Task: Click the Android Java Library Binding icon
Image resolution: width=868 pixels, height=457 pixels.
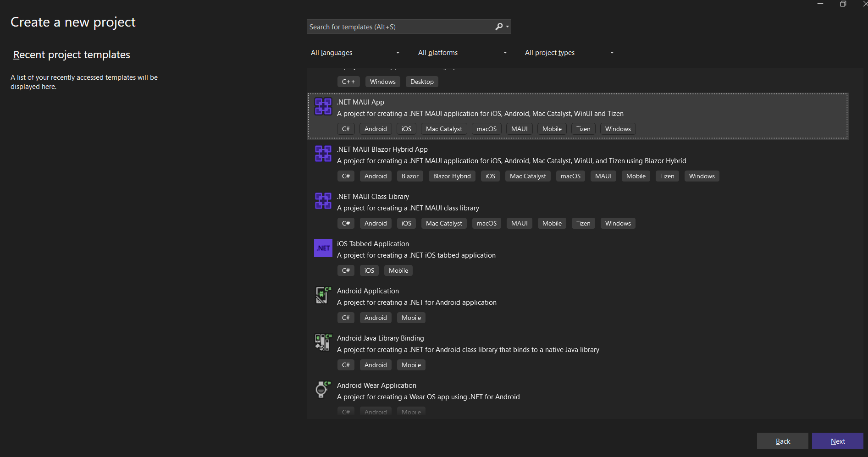Action: (323, 342)
